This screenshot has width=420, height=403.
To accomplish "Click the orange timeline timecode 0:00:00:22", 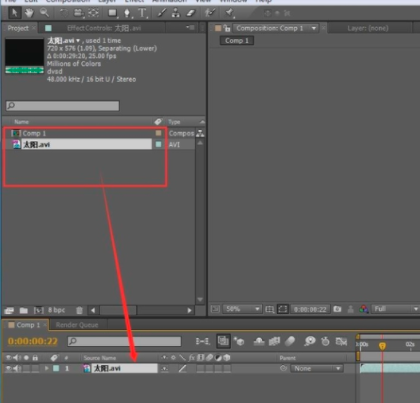I will point(33,341).
